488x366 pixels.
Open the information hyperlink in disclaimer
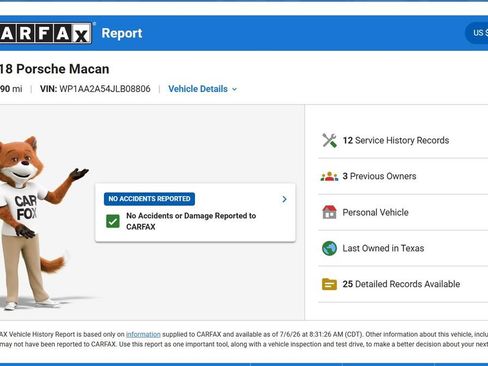tap(143, 334)
